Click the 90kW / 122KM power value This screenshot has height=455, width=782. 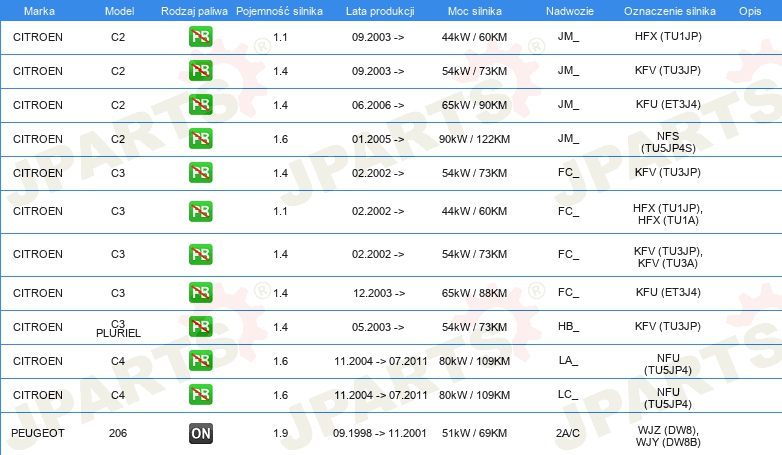pos(474,139)
